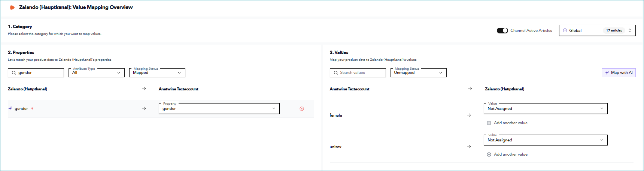Viewport: 644px width, 171px height.
Task: Open the Values Mapping Status Unmapped dropdown
Action: point(419,73)
